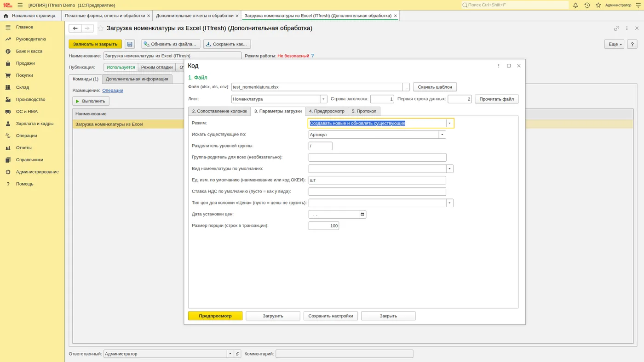Expand the 'Лист' sheet dropdown

pyautogui.click(x=323, y=99)
